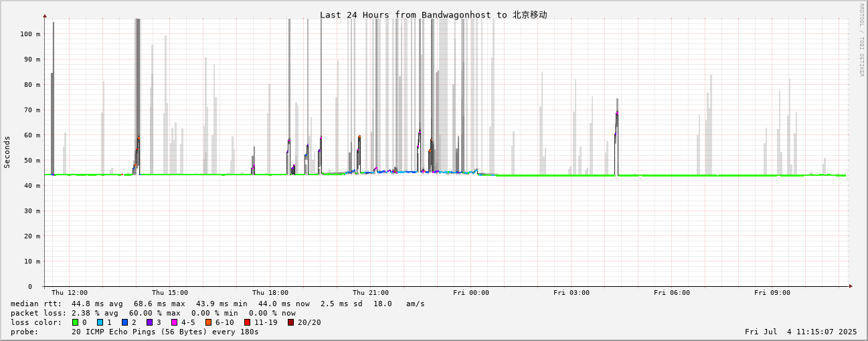Click the '80 m' y-axis value
The height and width of the screenshot is (341, 868).
pyautogui.click(x=32, y=85)
